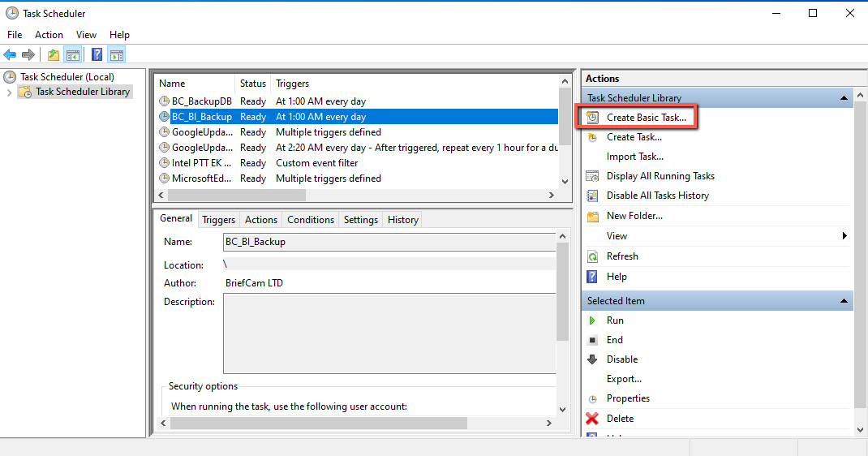Click the Create Basic Task icon
The image size is (868, 456).
592,118
